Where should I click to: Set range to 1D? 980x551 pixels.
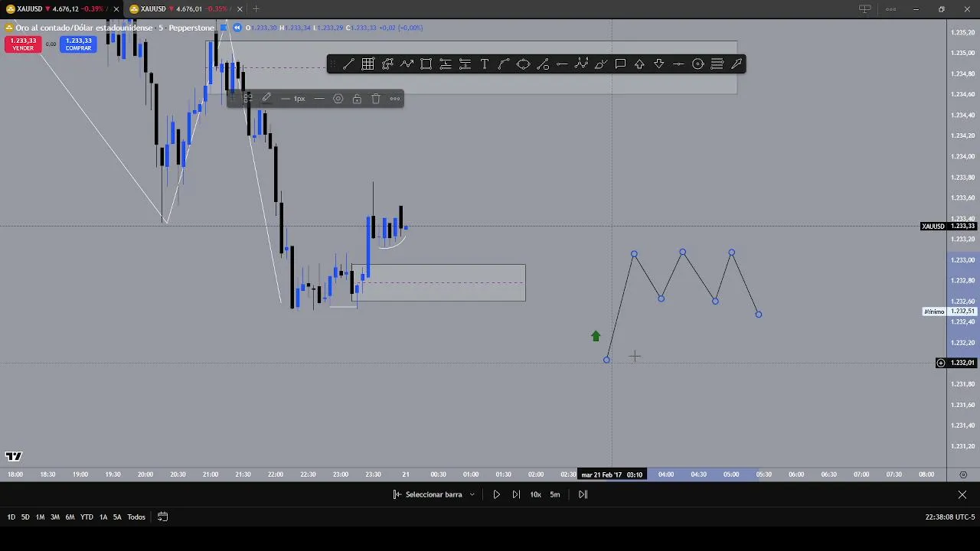11,517
